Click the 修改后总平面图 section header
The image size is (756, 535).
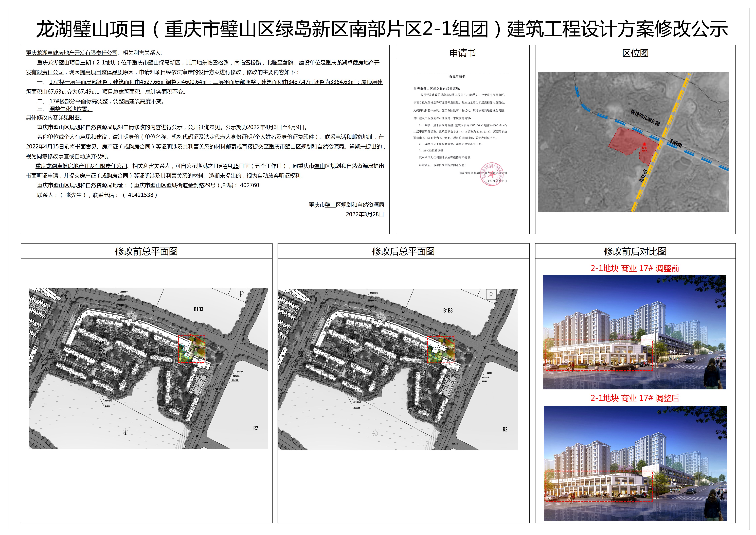tap(403, 251)
